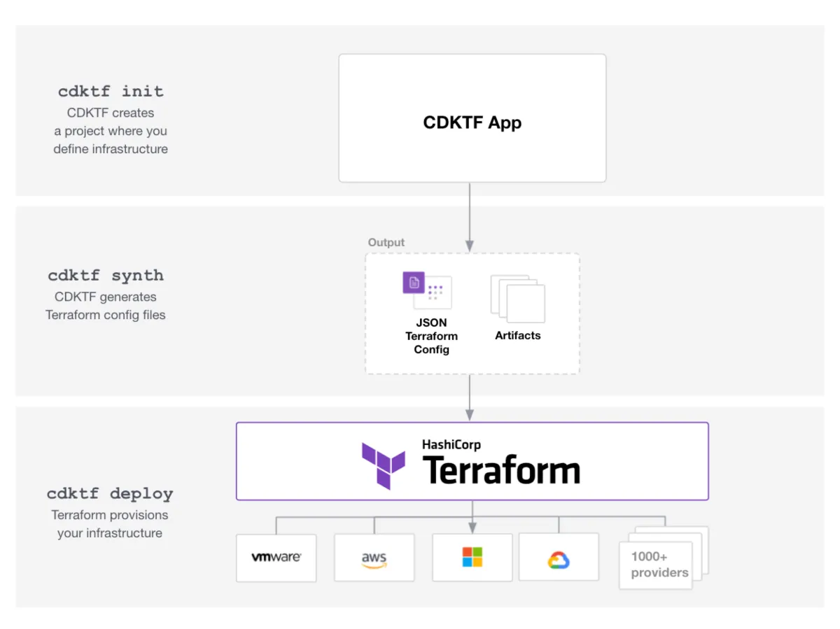This screenshot has height=629, width=840.
Task: Pick the Google Cloud logo tile
Action: click(559, 558)
